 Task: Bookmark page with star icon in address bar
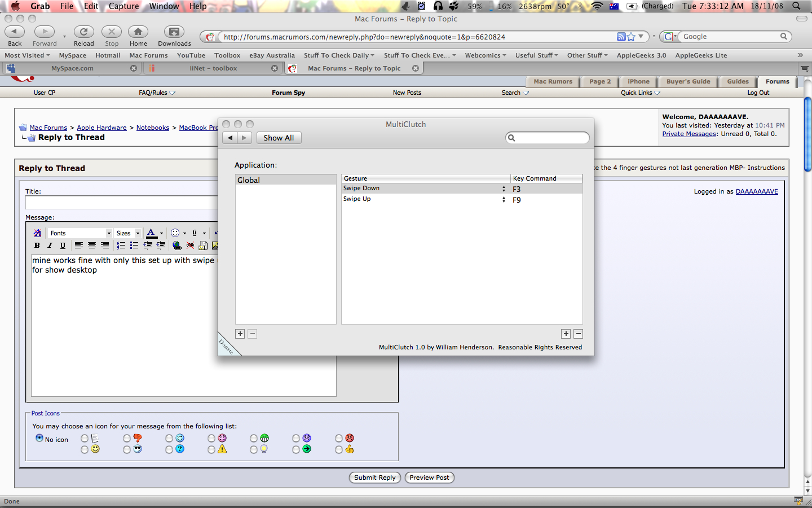click(x=631, y=37)
